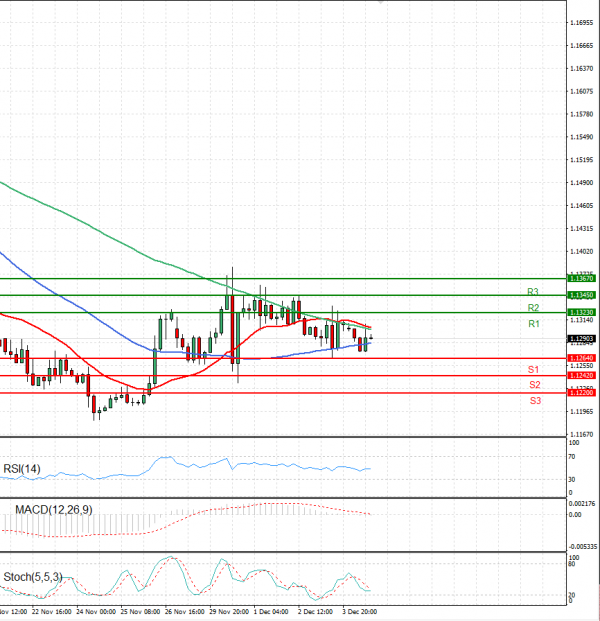This screenshot has width=600, height=621.
Task: Click the S2 support label
Action: [x=535, y=384]
